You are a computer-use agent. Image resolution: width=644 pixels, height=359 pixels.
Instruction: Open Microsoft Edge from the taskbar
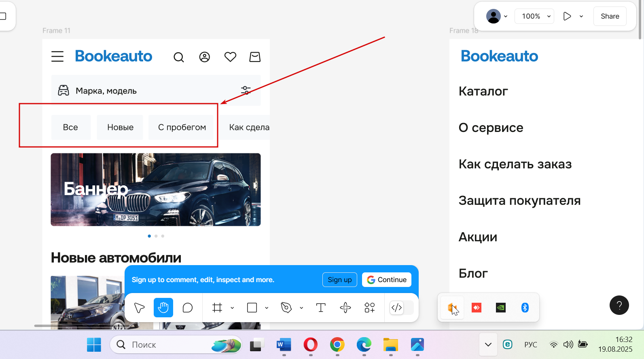click(x=364, y=345)
